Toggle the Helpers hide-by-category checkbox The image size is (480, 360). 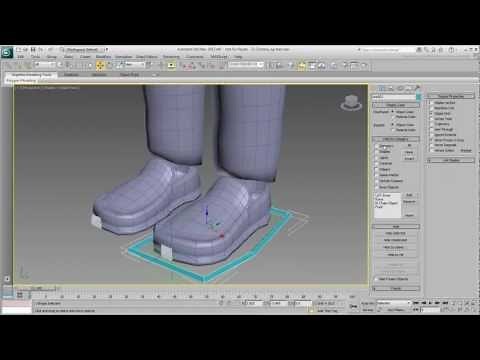377,169
